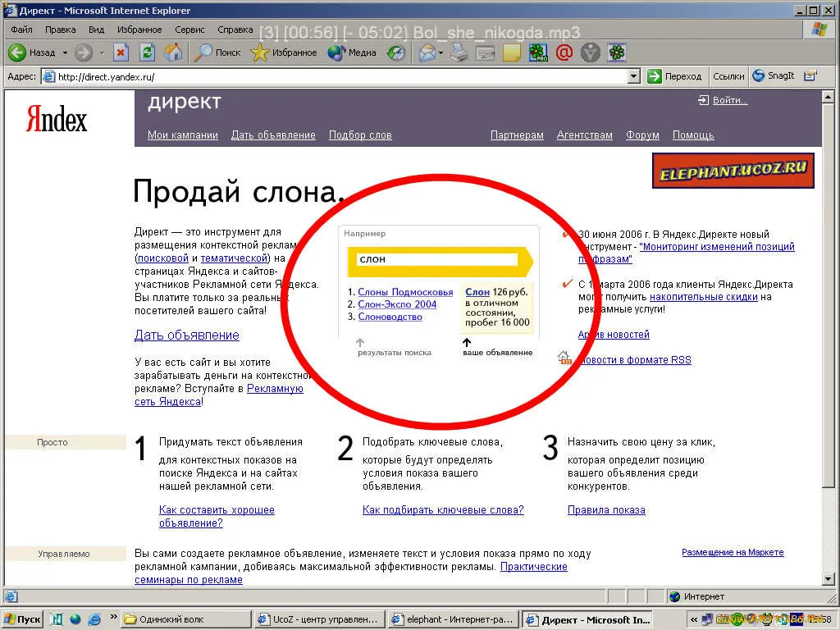Click the grey round shield toolbar icon

point(591,52)
